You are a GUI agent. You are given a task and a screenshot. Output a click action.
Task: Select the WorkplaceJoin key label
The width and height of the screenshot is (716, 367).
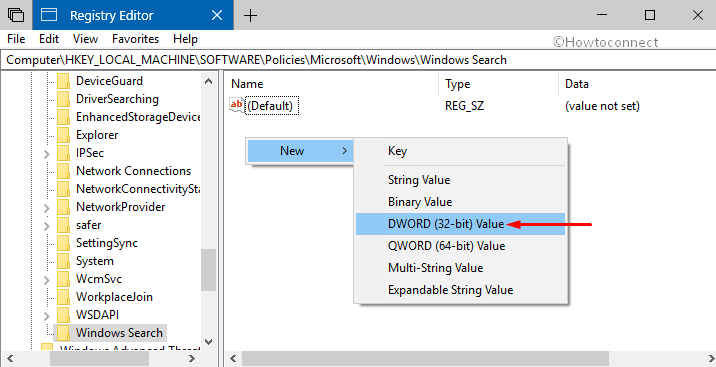tap(114, 297)
